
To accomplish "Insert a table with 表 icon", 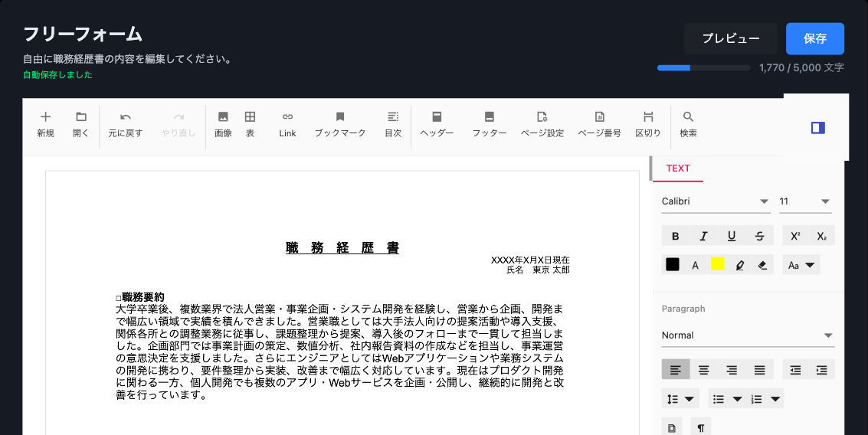I will point(251,124).
